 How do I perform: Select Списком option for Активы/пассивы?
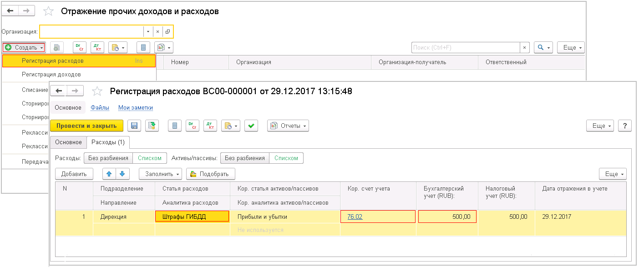pos(286,158)
